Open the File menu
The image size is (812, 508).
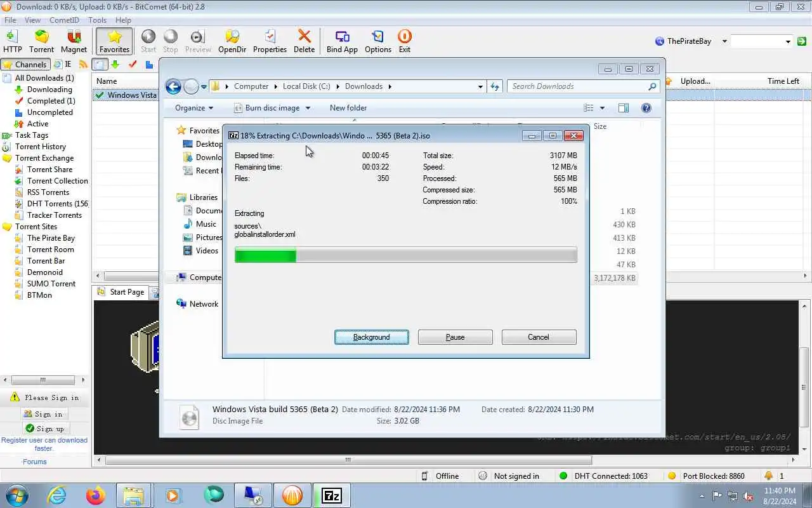(10, 20)
